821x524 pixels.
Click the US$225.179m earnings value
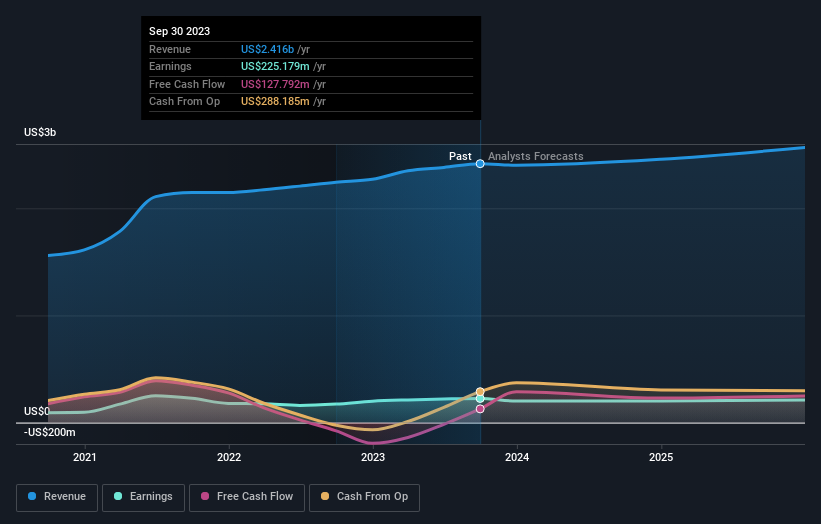pos(275,66)
